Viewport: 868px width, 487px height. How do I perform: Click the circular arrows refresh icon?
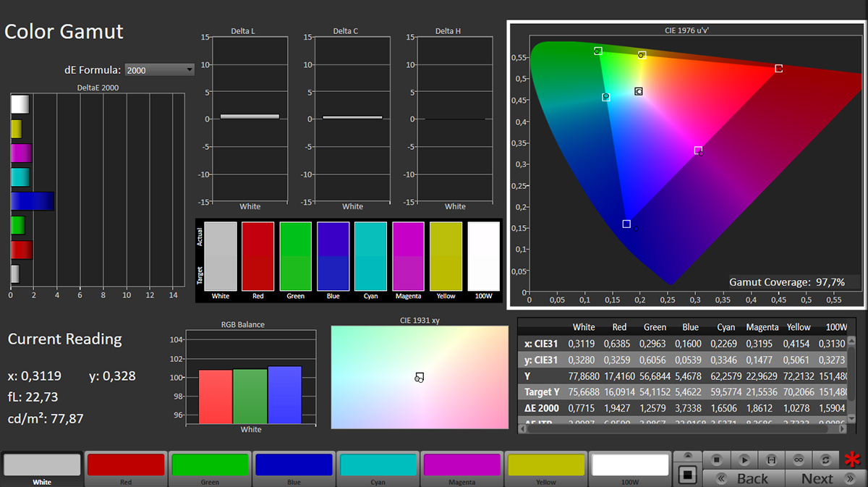[827, 460]
